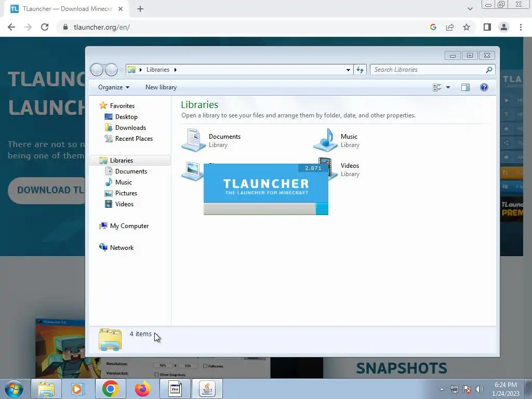This screenshot has height=399, width=532.
Task: Click Google icon in address bar
Action: (x=433, y=27)
